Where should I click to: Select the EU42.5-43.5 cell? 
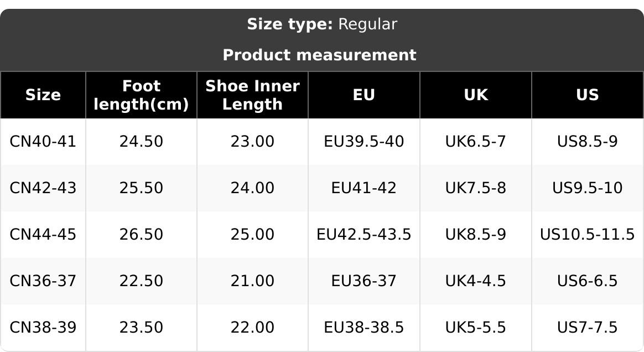click(364, 235)
